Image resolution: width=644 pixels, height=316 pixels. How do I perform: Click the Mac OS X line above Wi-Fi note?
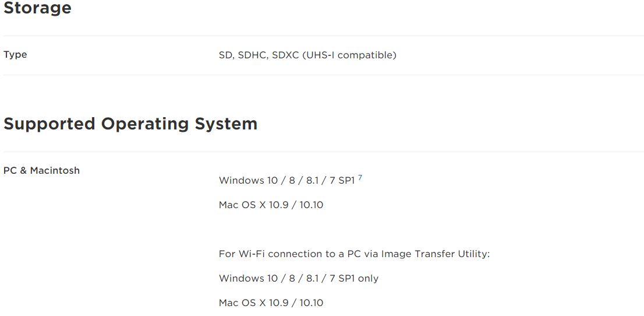point(271,205)
